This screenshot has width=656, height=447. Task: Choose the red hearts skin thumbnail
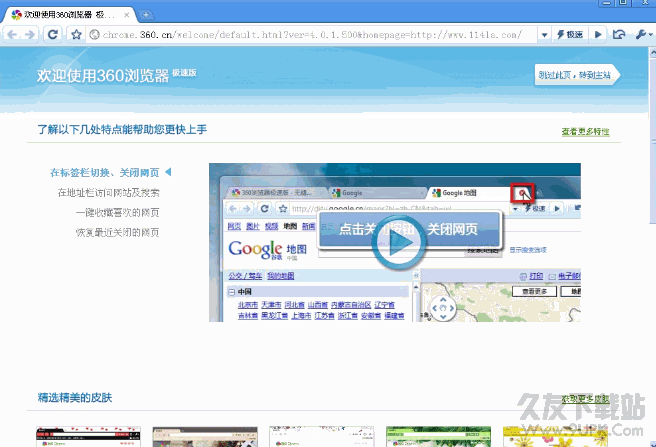(88, 437)
